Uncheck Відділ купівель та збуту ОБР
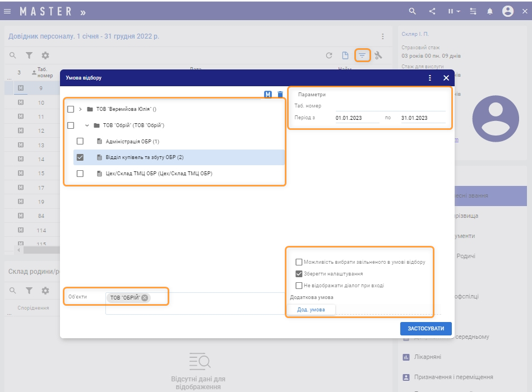Image resolution: width=532 pixels, height=392 pixels. pyautogui.click(x=80, y=157)
